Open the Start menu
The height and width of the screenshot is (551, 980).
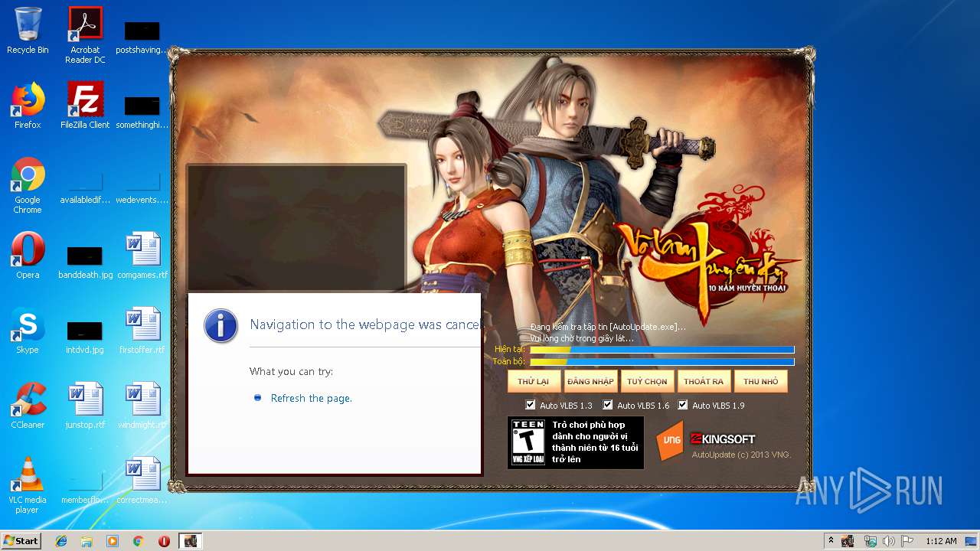click(21, 541)
